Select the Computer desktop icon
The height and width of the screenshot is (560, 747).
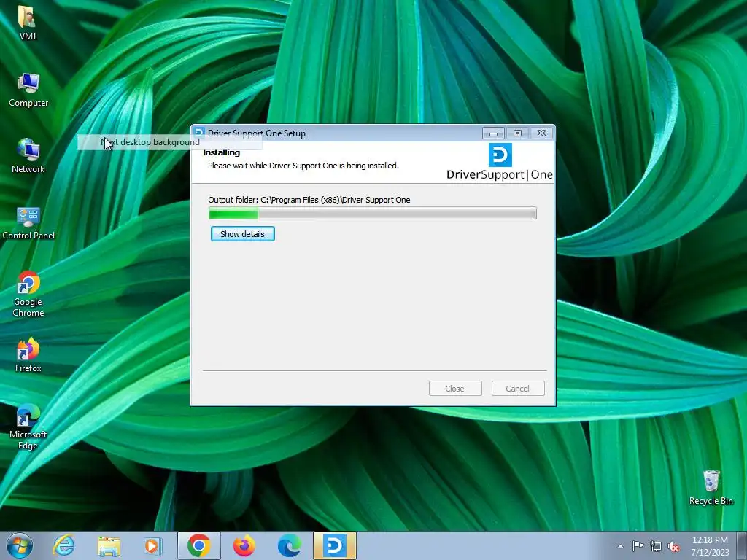coord(28,90)
